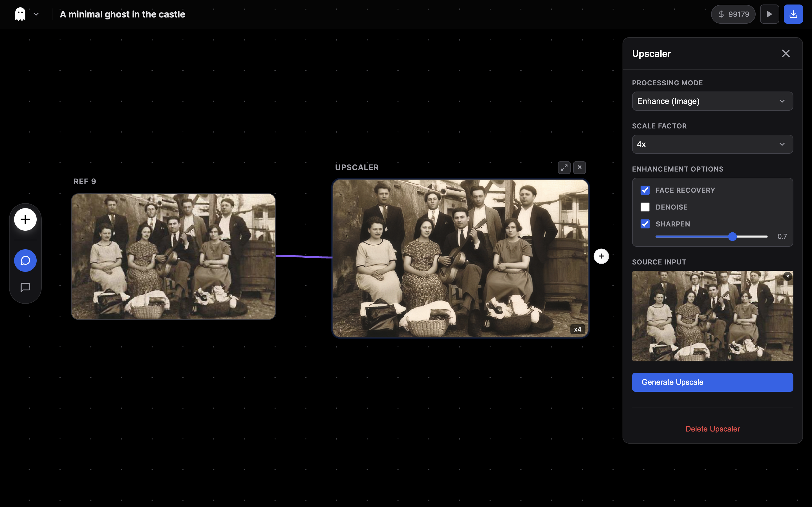Enable the Denoise checkbox
Image resolution: width=812 pixels, height=507 pixels.
point(645,207)
